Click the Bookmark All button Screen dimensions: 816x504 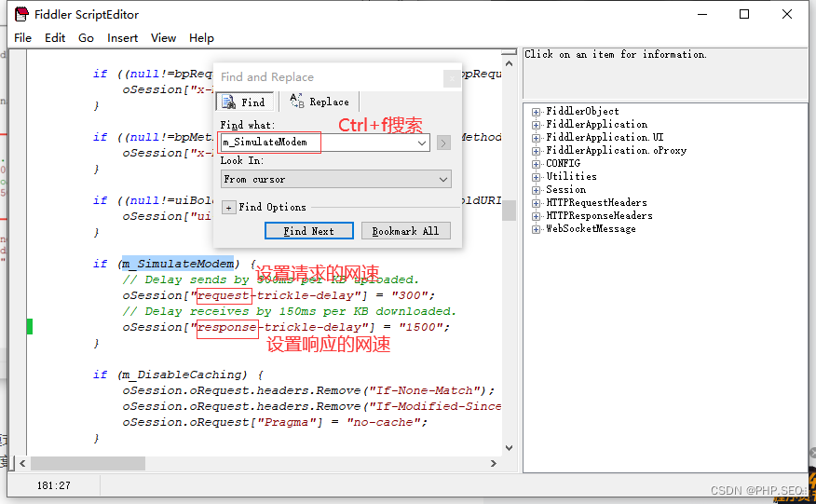pos(405,231)
